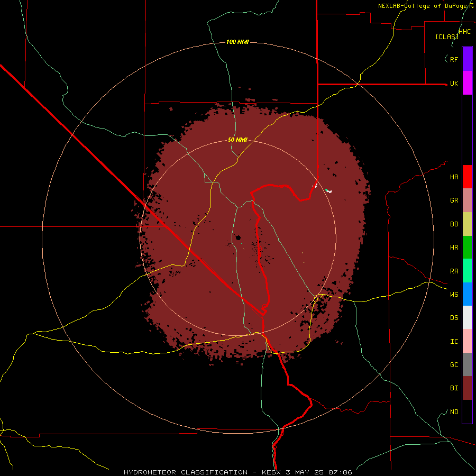476x476 pixels.
Task: Click the "KESX" radar station identifier
Action: 271,472
